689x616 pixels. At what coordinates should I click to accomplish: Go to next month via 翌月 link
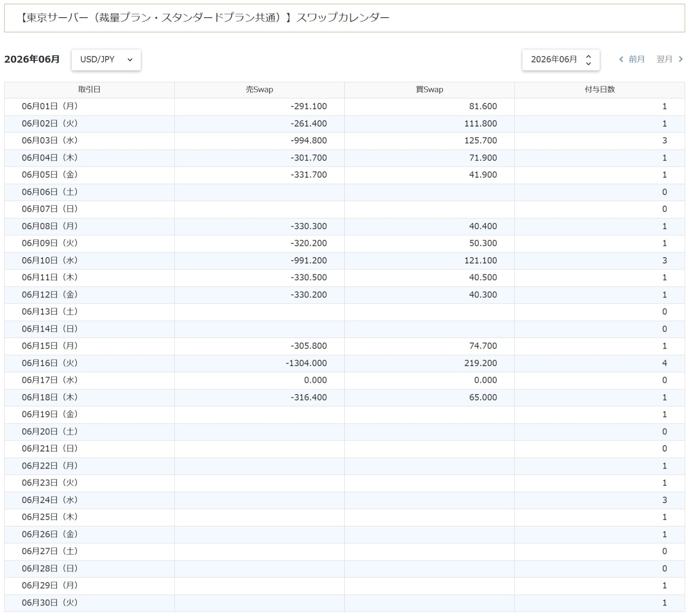tap(670, 59)
